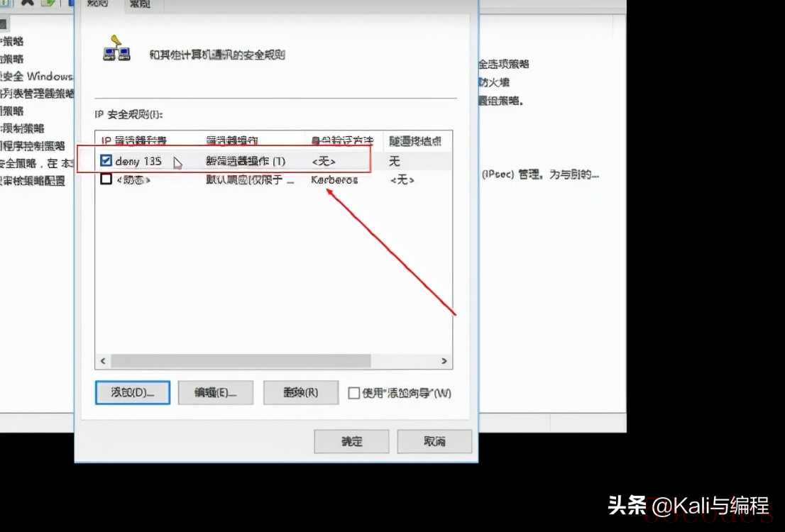Click the 添加(D)... button
The height and width of the screenshot is (532, 785).
point(133,392)
